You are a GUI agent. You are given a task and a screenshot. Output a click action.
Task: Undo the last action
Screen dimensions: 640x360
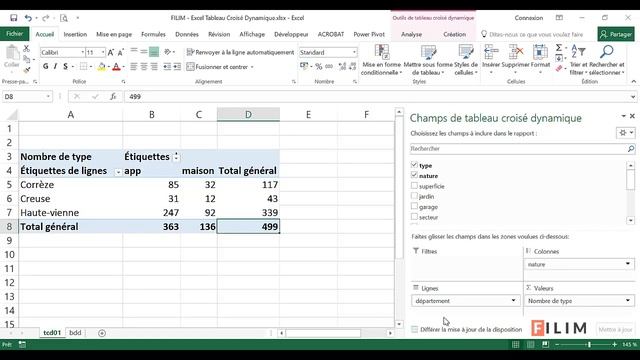point(28,18)
